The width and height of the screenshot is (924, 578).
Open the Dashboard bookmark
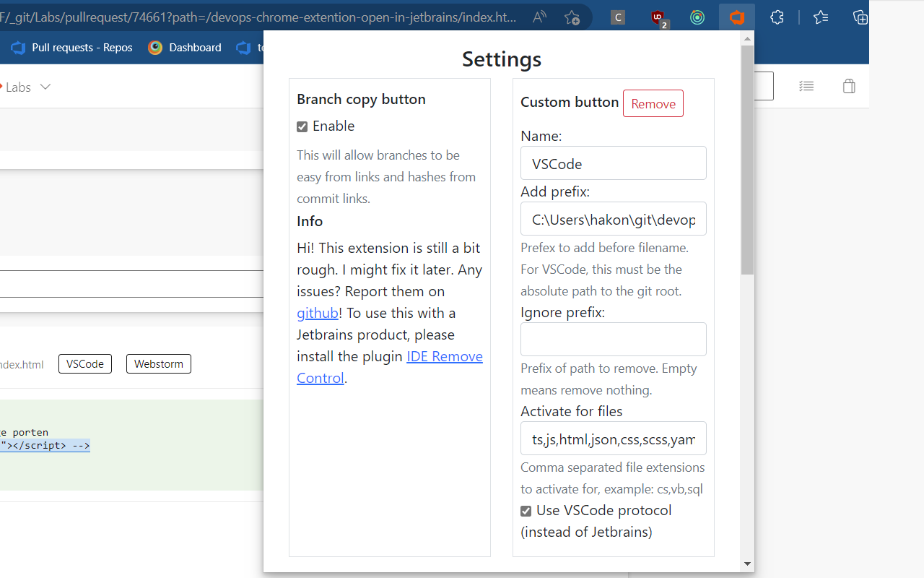click(185, 48)
